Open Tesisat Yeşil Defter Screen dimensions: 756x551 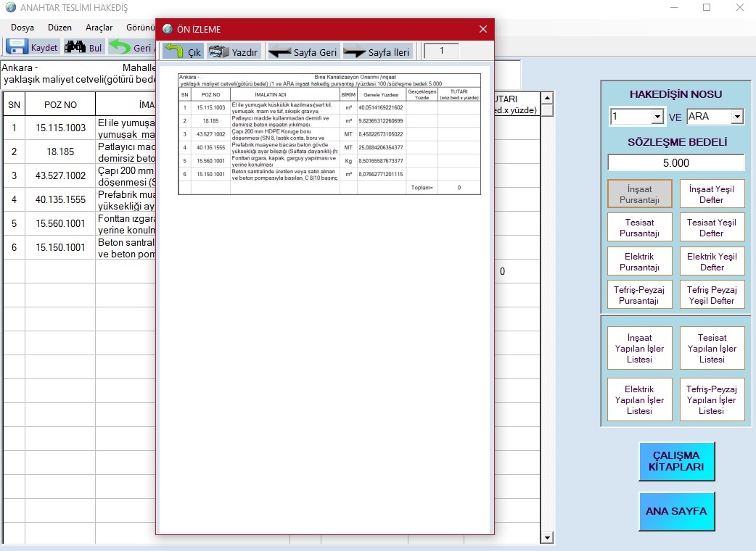(712, 228)
